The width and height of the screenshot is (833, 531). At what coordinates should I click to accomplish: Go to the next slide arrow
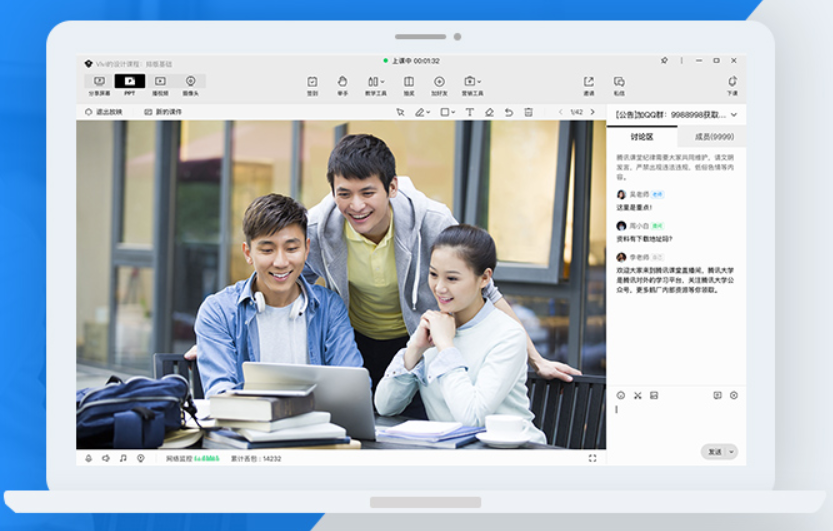[593, 112]
